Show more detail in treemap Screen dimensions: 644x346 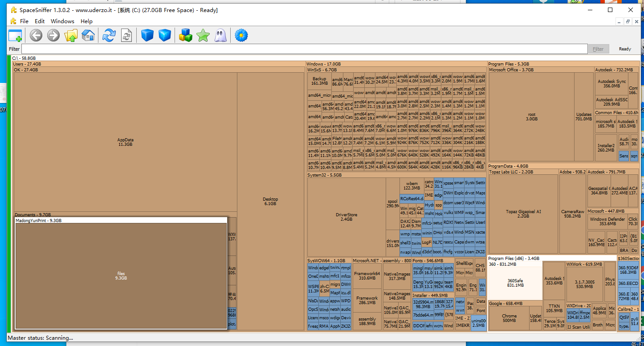pos(165,35)
